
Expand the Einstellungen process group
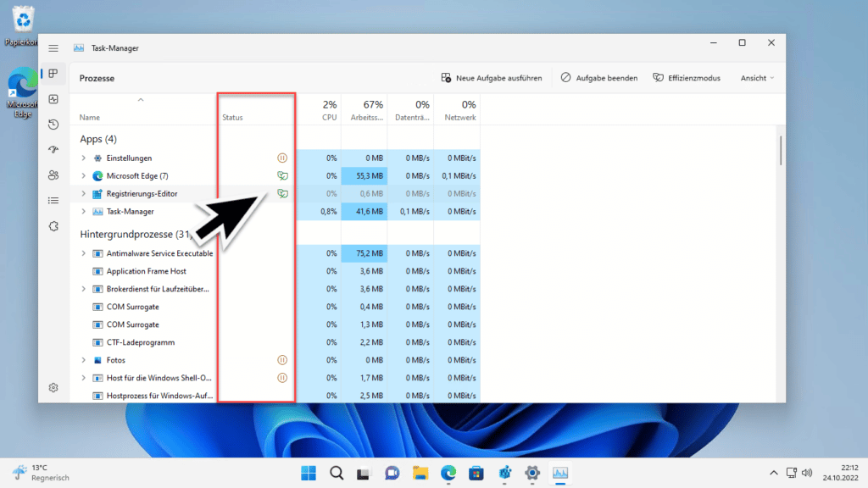tap(84, 158)
